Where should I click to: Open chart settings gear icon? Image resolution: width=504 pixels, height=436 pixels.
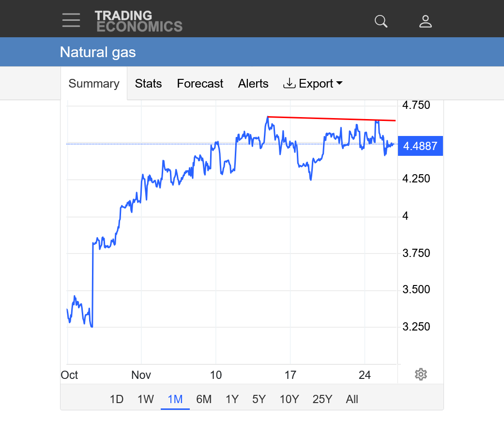(x=421, y=374)
